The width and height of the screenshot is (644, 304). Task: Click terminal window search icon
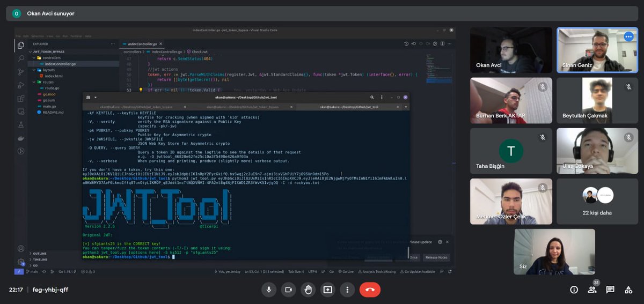click(372, 97)
